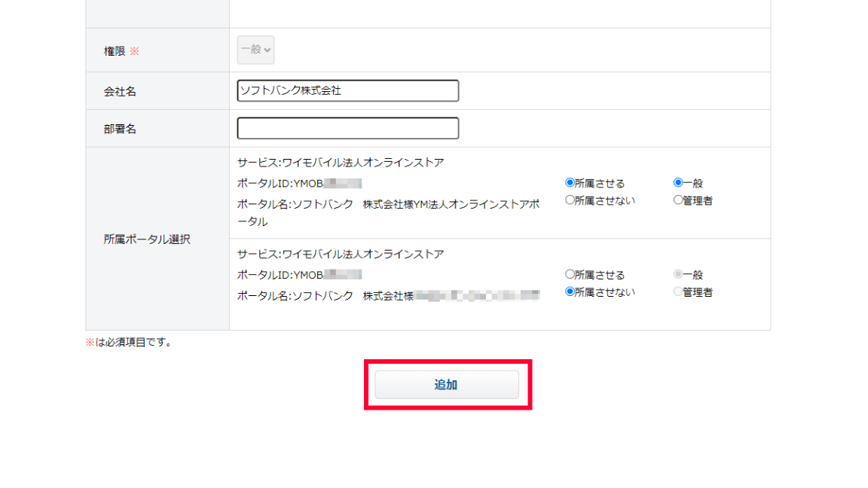Click the second portal's ポータルID text
The height and width of the screenshot is (488, 868).
click(x=298, y=275)
